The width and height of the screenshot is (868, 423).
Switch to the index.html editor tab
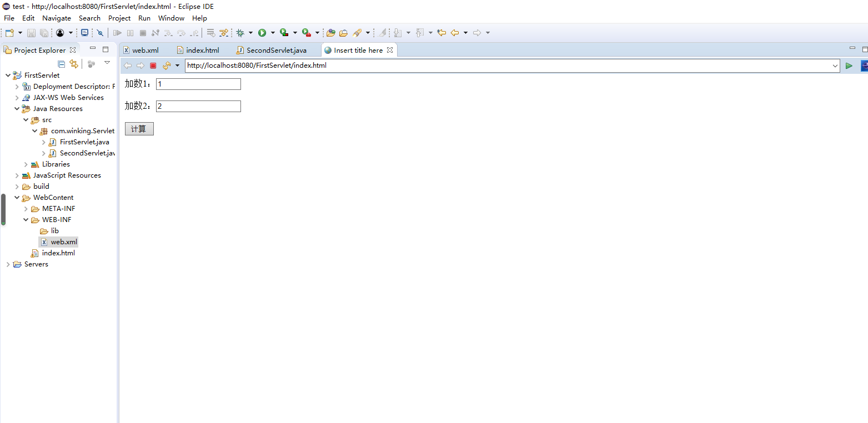pos(203,50)
